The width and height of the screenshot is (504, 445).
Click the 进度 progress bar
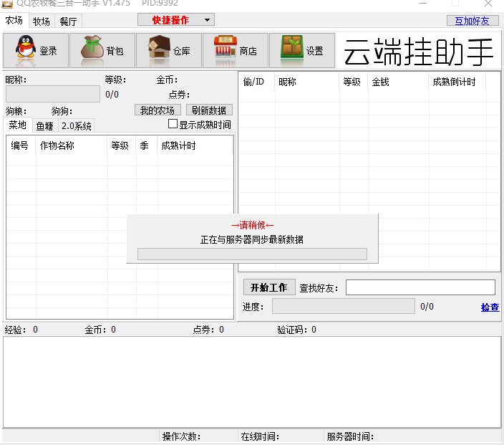point(344,306)
